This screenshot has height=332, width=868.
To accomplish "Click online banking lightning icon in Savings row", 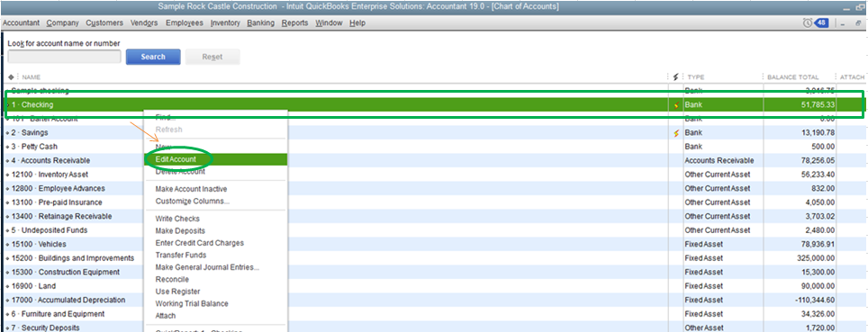I will click(675, 133).
